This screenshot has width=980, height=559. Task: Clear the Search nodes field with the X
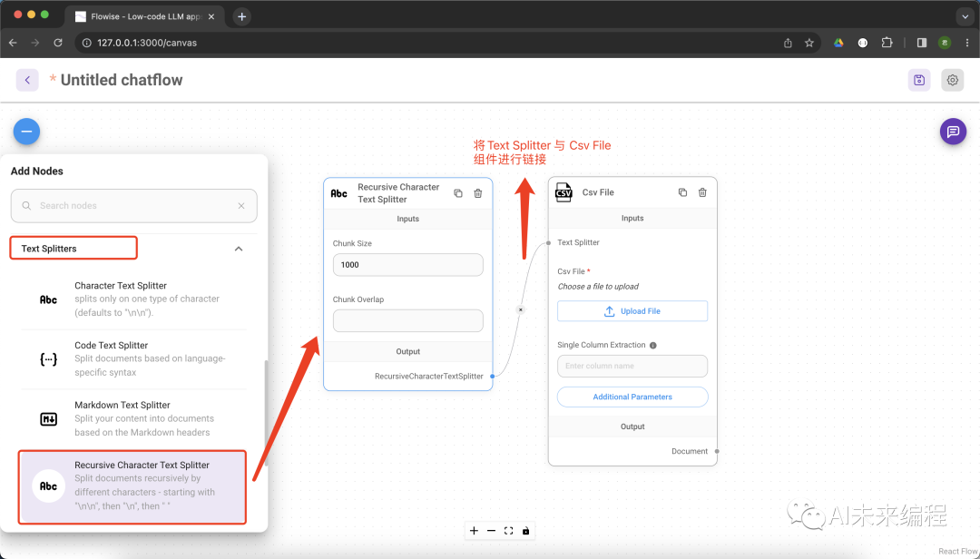tap(241, 206)
